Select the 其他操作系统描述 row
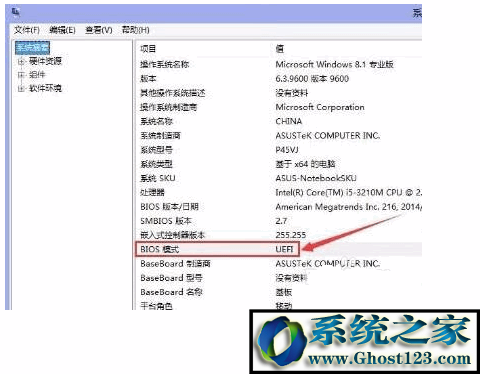Viewport: 480px width, 374px height. point(173,93)
